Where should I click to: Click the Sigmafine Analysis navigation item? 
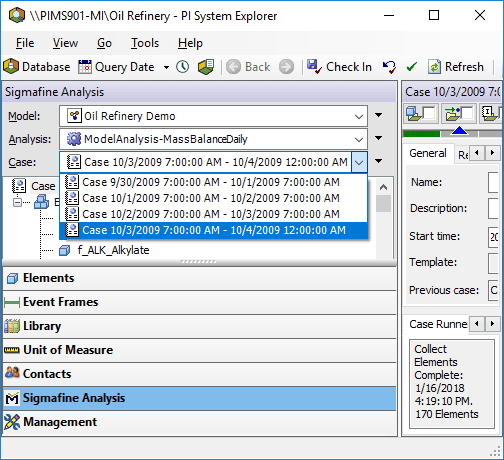pyautogui.click(x=199, y=398)
